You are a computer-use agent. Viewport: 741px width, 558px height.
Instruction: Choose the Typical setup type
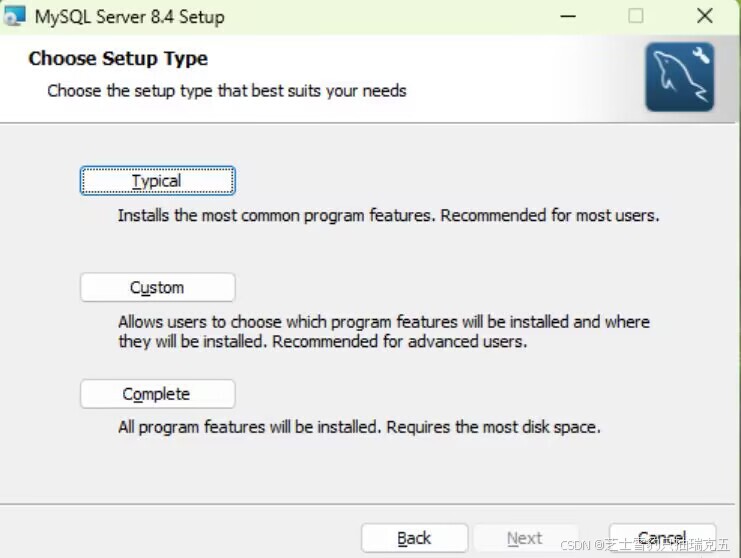tap(157, 180)
